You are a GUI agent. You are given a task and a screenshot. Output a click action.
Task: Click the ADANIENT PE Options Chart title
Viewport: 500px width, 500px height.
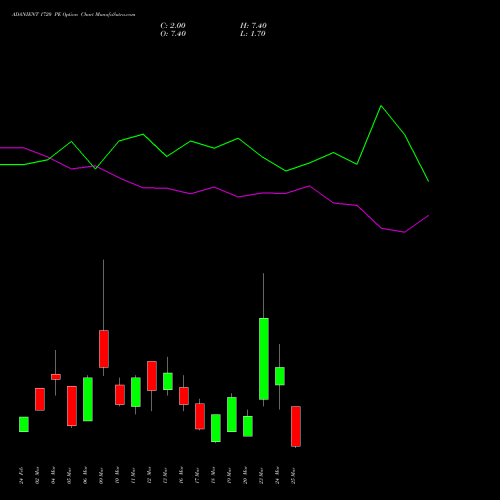(x=74, y=15)
